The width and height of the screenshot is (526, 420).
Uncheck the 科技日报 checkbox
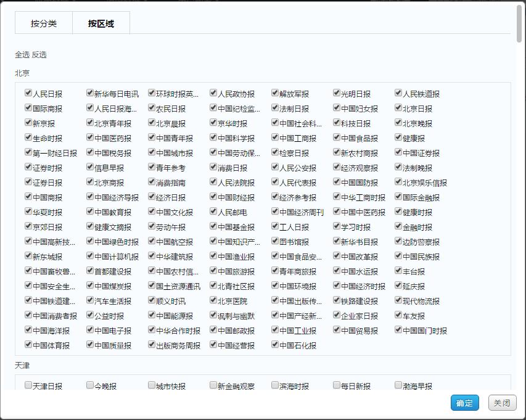coord(337,122)
